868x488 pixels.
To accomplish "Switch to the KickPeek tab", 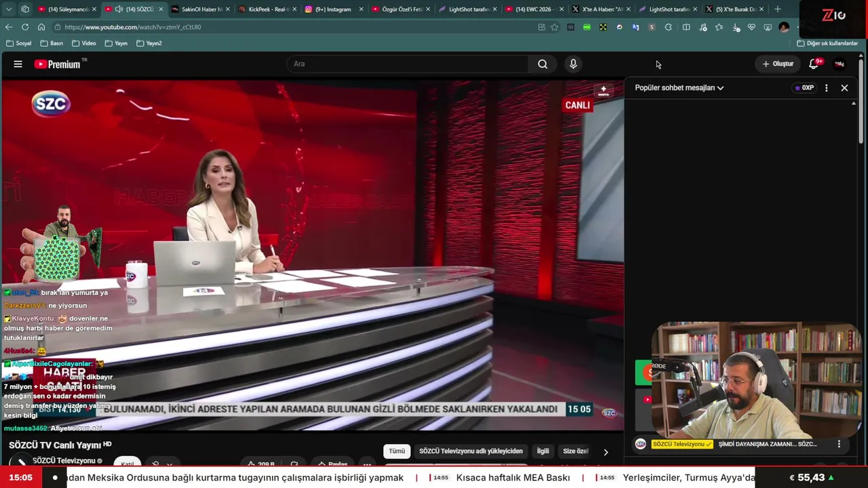I will click(267, 9).
